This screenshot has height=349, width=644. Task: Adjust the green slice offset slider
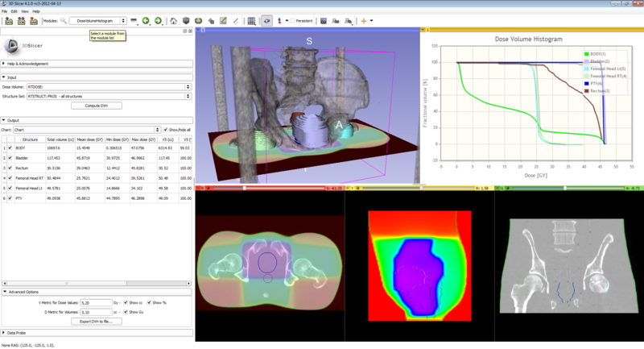coord(568,189)
